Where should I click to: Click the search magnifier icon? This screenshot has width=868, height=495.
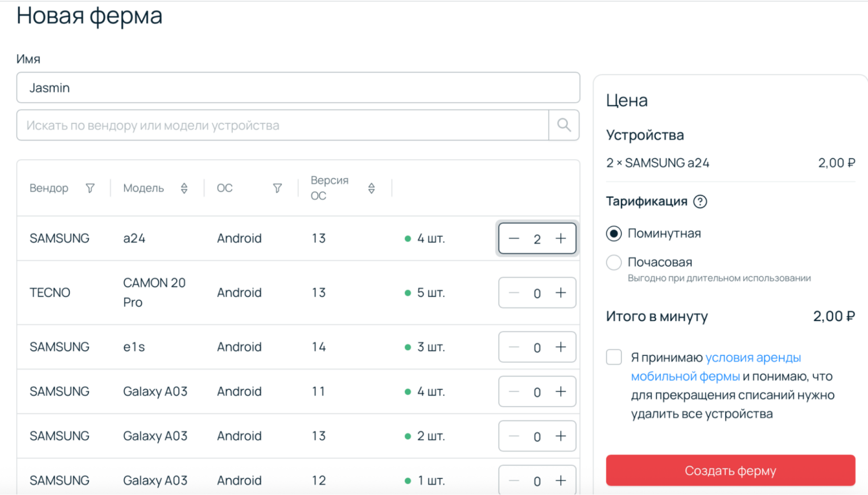pos(563,125)
